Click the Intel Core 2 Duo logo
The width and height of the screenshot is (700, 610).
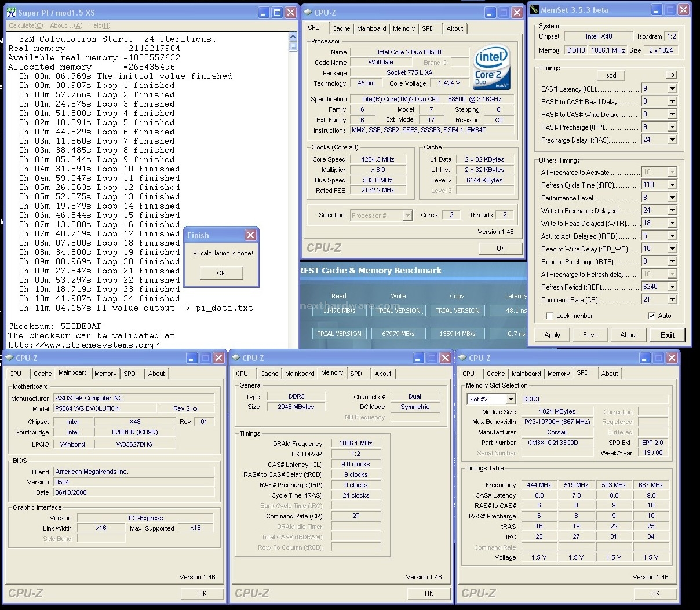492,67
